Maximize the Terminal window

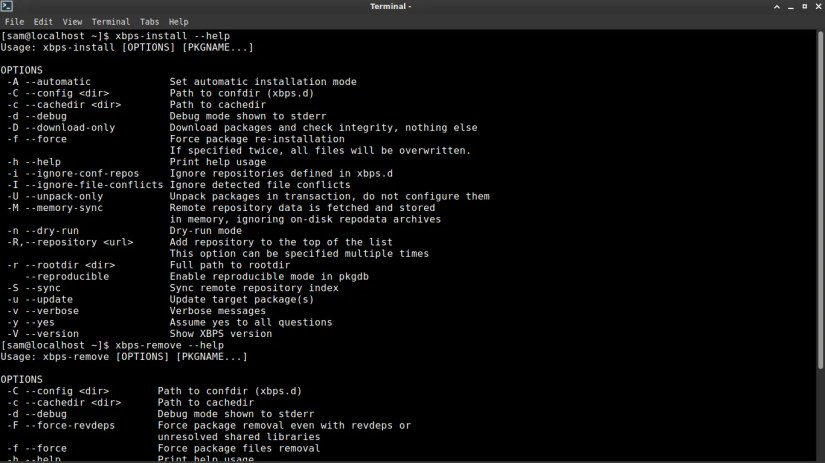tap(804, 6)
